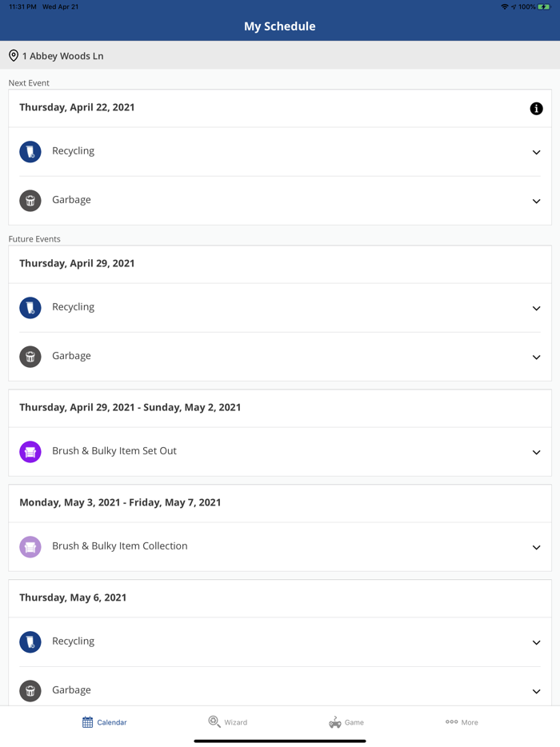Screen dimensions: 560x747
Task: Tap the location pin icon by address
Action: pos(14,56)
